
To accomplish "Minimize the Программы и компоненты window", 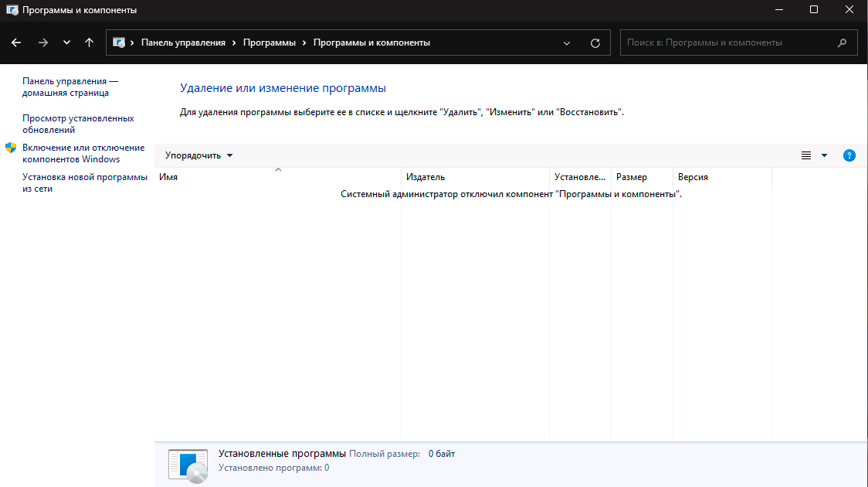I will 779,10.
